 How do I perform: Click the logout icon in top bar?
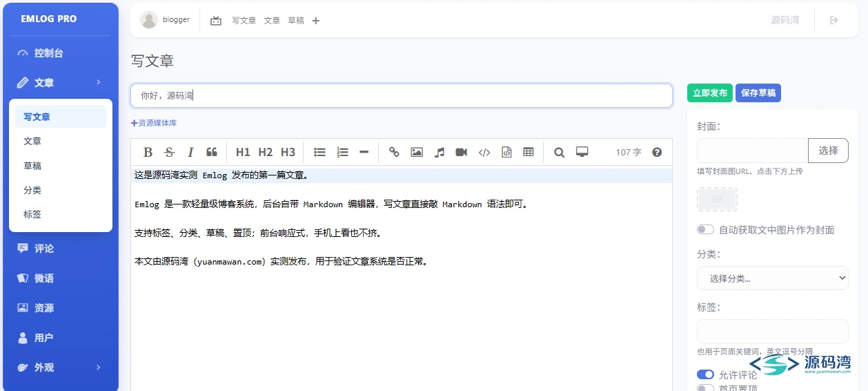point(834,20)
